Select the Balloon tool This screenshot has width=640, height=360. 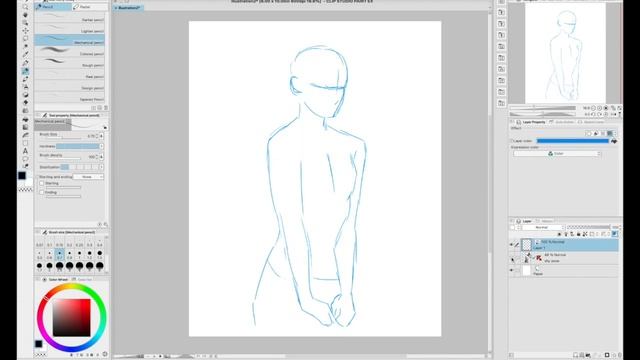pyautogui.click(x=25, y=159)
